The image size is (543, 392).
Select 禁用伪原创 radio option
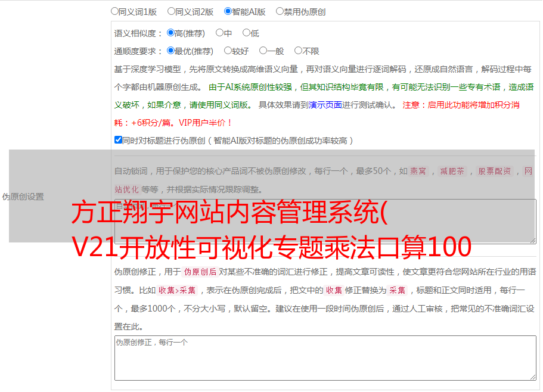click(x=280, y=11)
